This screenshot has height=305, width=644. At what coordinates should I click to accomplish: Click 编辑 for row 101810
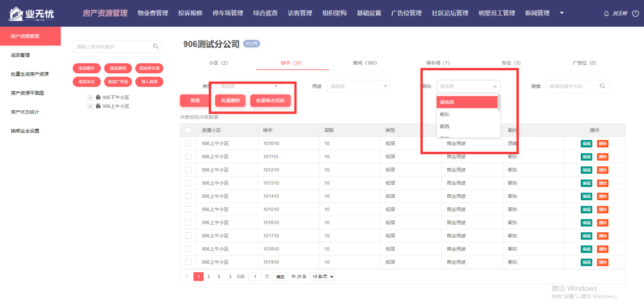click(x=587, y=249)
